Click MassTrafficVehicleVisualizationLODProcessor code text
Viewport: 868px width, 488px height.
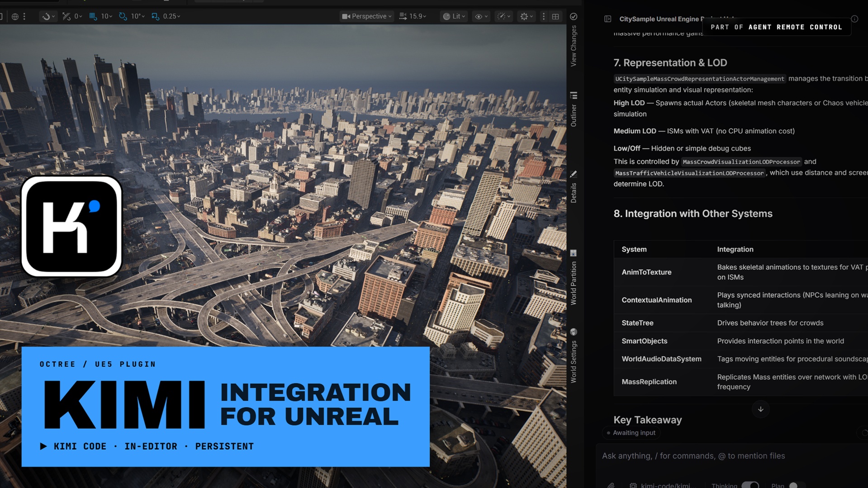689,173
